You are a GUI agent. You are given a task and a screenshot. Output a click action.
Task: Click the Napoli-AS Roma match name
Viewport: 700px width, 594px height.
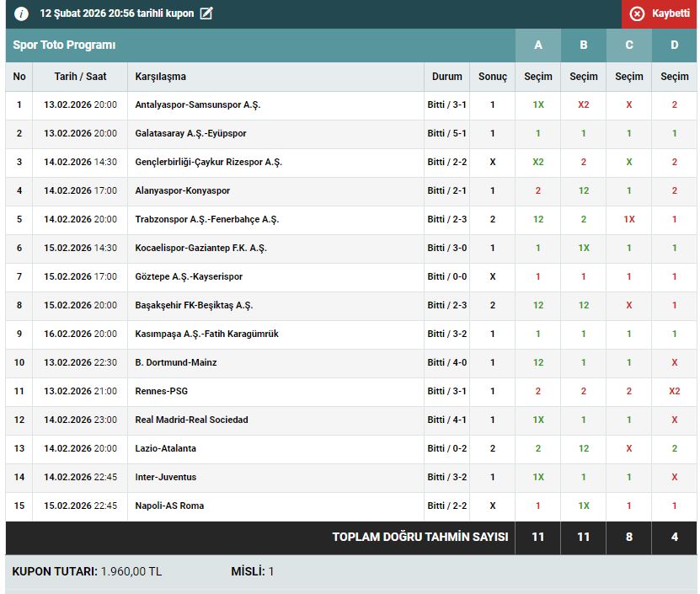coord(169,506)
